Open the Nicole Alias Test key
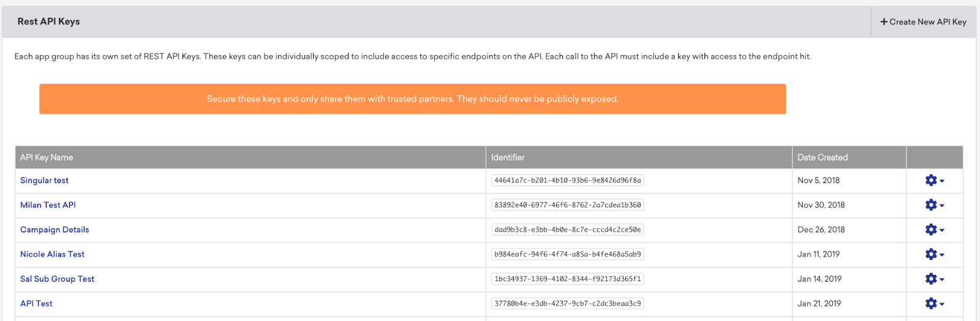 click(x=52, y=254)
